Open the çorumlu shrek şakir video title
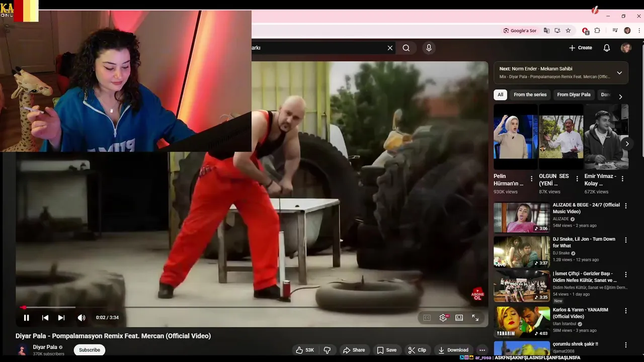 click(575, 344)
